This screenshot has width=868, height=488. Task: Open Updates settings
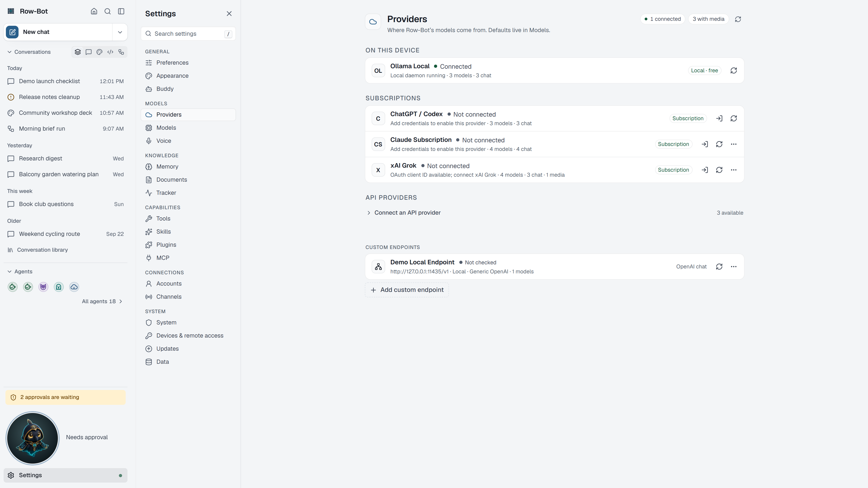click(x=188, y=349)
